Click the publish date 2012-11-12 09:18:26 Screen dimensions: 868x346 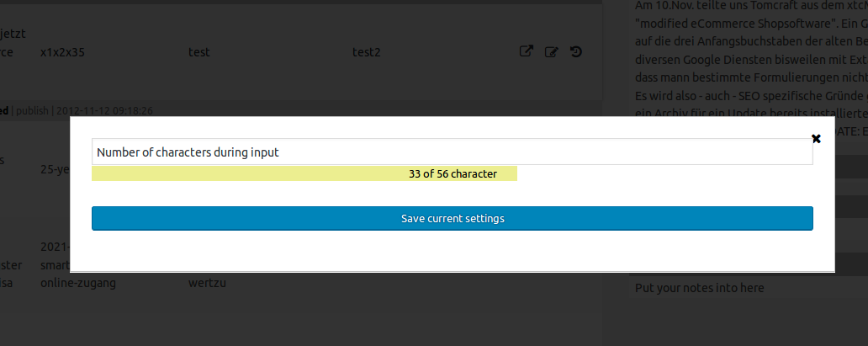point(104,110)
